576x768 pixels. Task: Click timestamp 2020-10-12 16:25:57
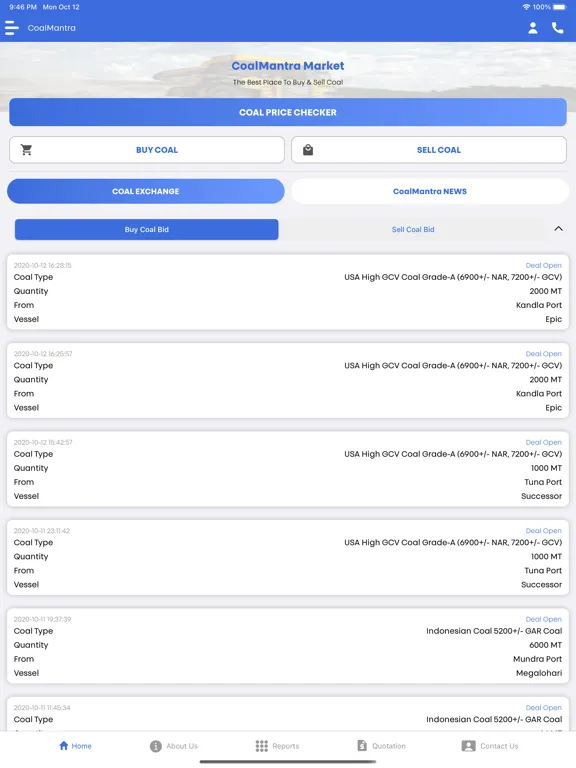coord(43,354)
